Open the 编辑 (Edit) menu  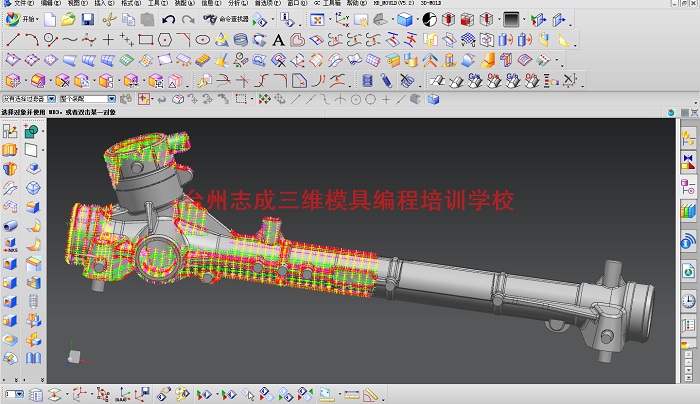50,3
